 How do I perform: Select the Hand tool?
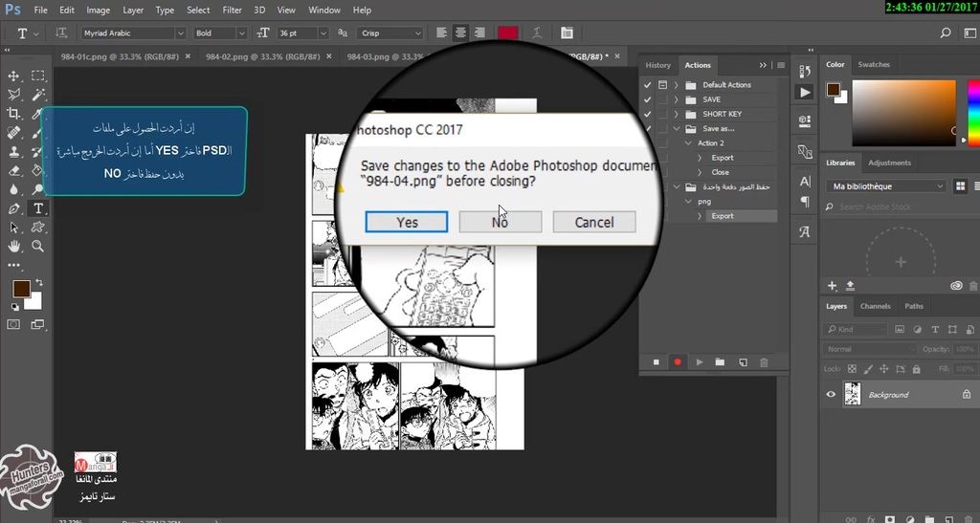coord(13,246)
